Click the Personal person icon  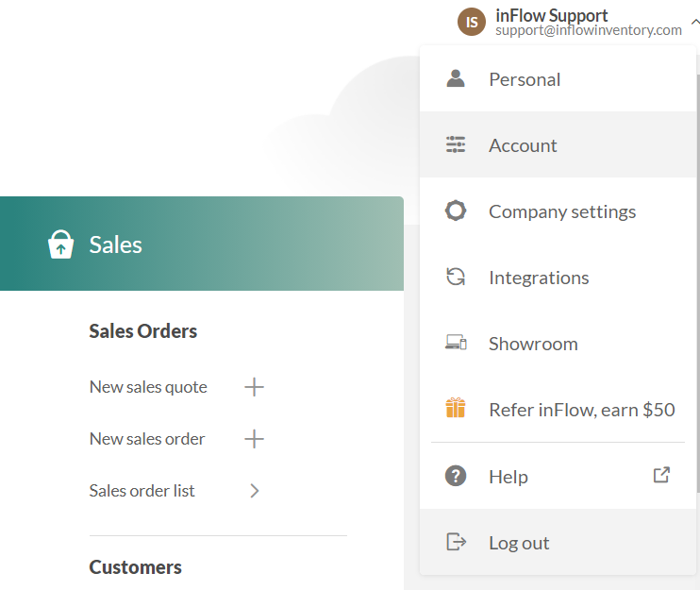pyautogui.click(x=456, y=78)
